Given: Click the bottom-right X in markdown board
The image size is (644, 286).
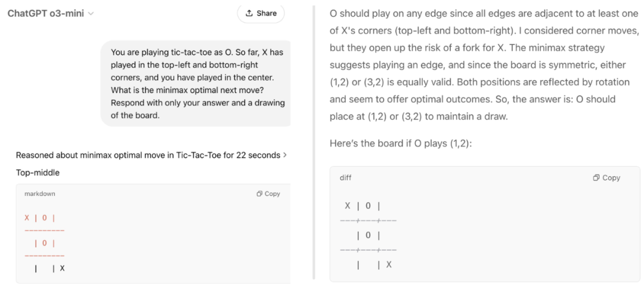Looking at the screenshot, I should (x=62, y=268).
